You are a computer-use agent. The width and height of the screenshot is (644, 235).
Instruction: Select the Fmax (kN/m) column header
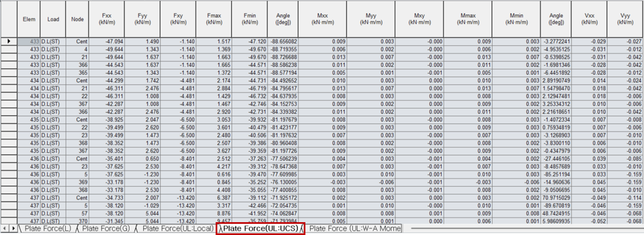(x=214, y=19)
